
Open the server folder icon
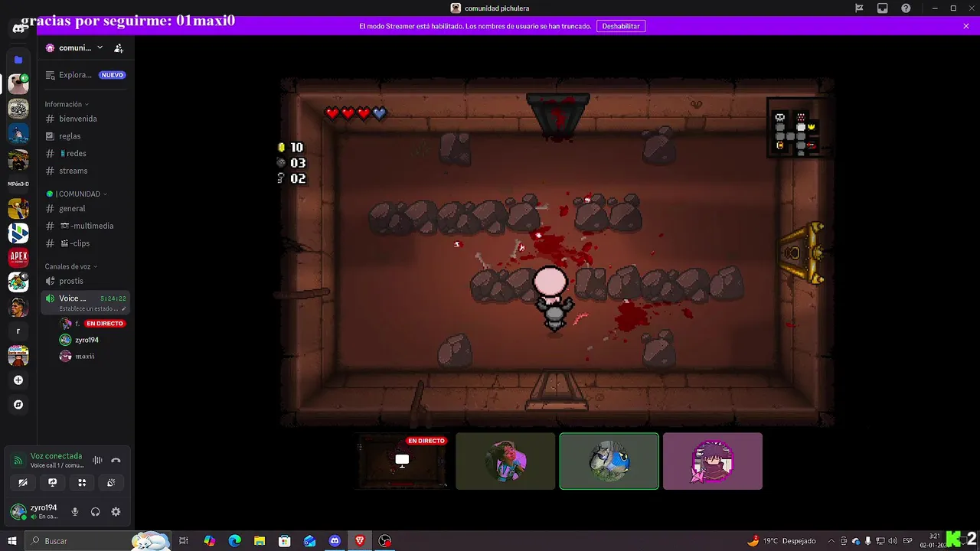18,60
